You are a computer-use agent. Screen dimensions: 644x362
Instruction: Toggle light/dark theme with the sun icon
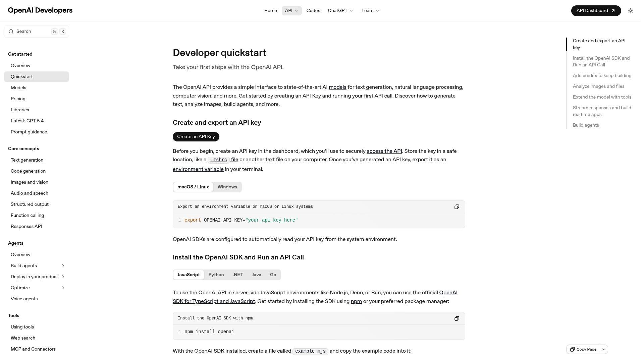point(630,10)
